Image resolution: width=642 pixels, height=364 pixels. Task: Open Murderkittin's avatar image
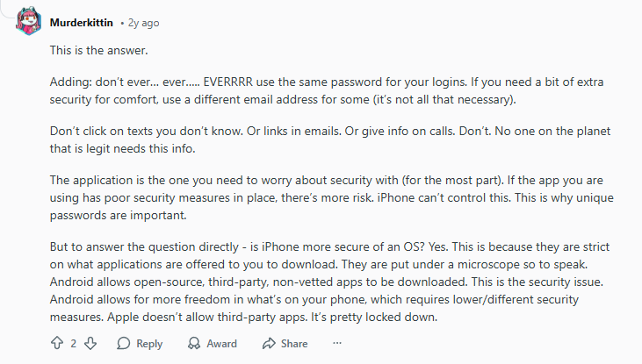coord(28,21)
